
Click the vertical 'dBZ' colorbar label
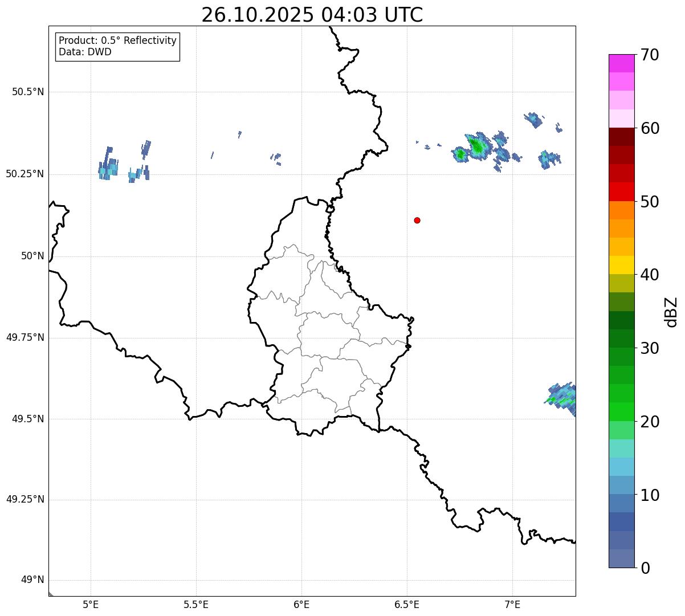coord(671,312)
